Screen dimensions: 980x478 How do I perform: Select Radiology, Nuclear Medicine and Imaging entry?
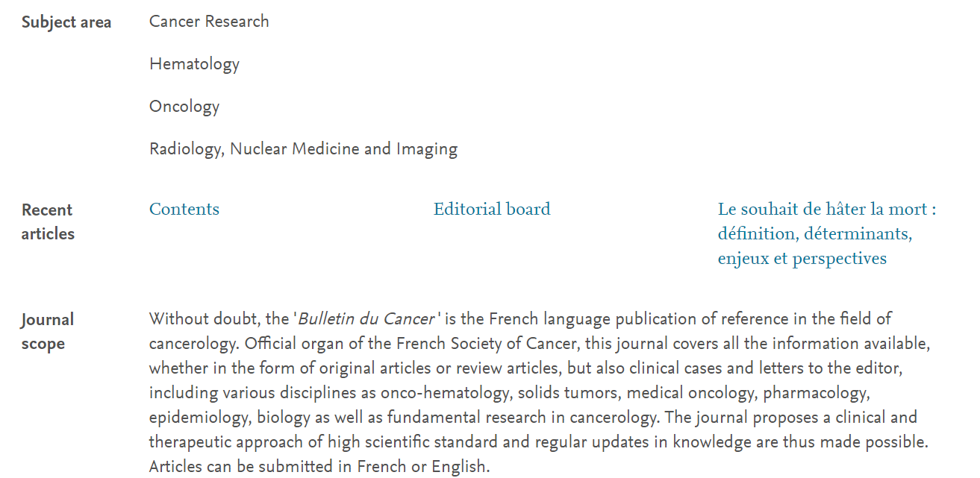[303, 149]
